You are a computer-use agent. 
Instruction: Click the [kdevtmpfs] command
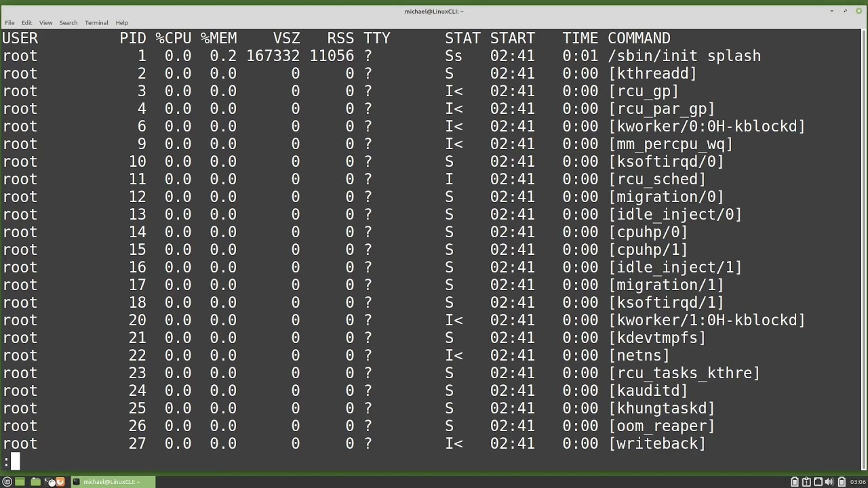coord(657,338)
